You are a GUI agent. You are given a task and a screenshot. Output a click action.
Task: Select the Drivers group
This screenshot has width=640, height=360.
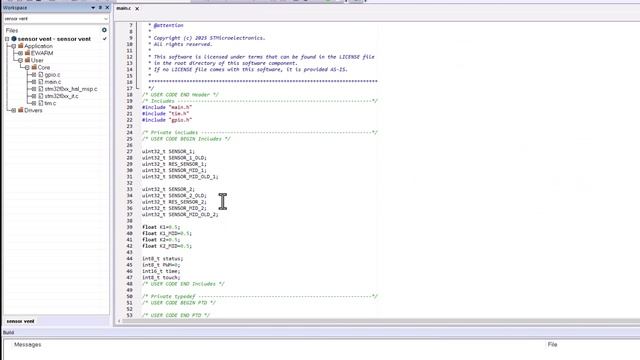[x=33, y=110]
